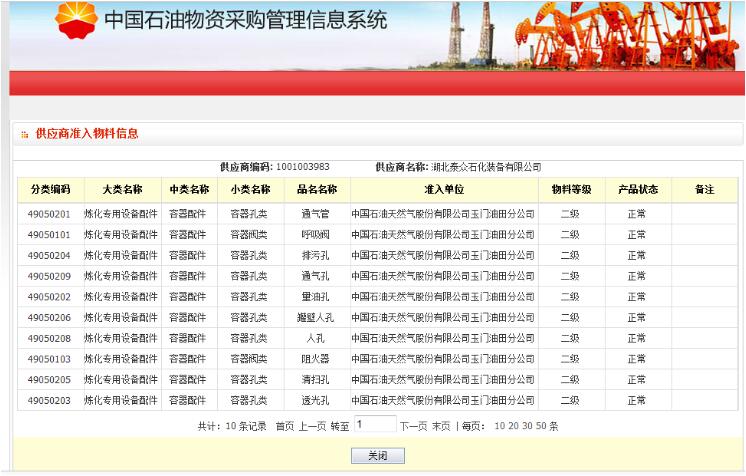Select code cell 49050205

[49, 380]
